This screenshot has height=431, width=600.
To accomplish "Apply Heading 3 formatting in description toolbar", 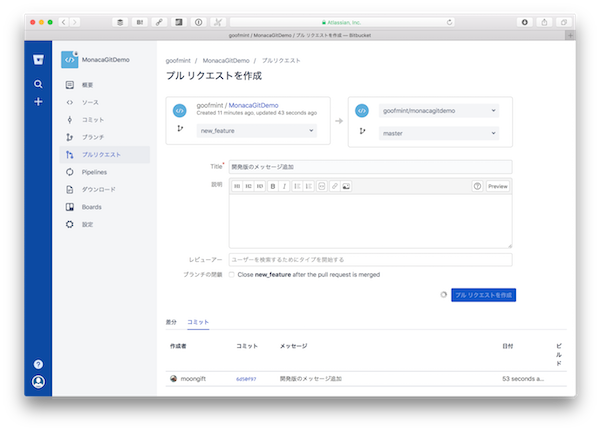I will point(260,186).
